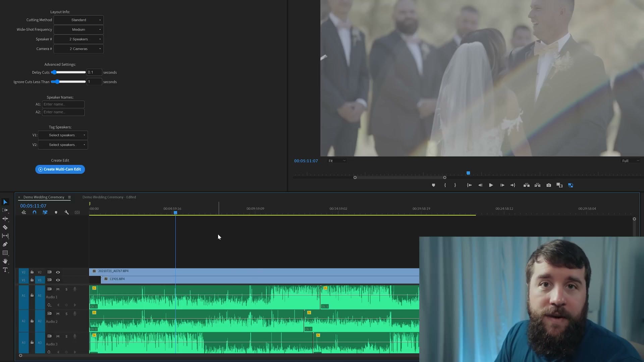
Task: Select the Type tool
Action: pos(5,270)
